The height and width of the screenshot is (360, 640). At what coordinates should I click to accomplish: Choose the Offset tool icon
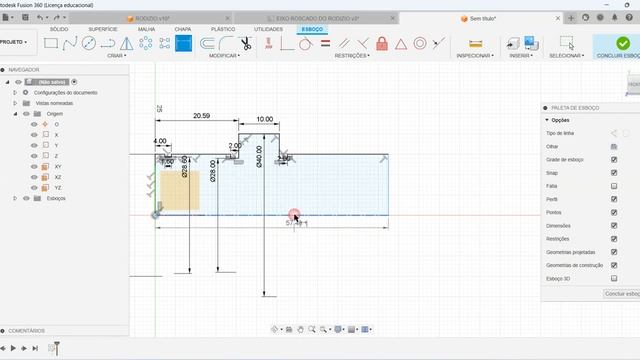pos(207,43)
